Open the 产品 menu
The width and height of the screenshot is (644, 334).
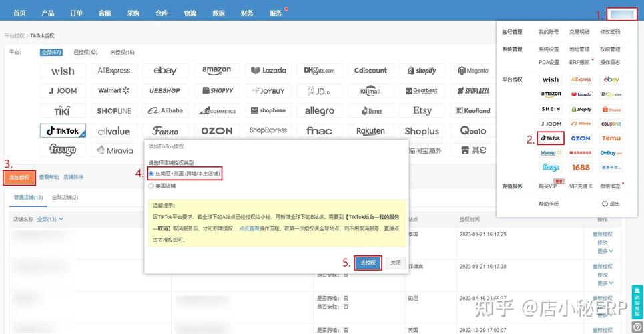[x=48, y=13]
